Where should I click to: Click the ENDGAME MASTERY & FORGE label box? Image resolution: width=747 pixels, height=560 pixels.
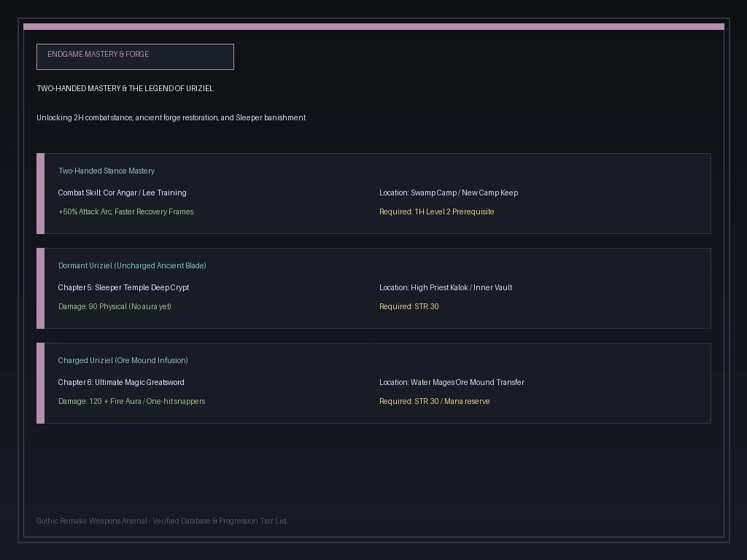click(x=135, y=57)
